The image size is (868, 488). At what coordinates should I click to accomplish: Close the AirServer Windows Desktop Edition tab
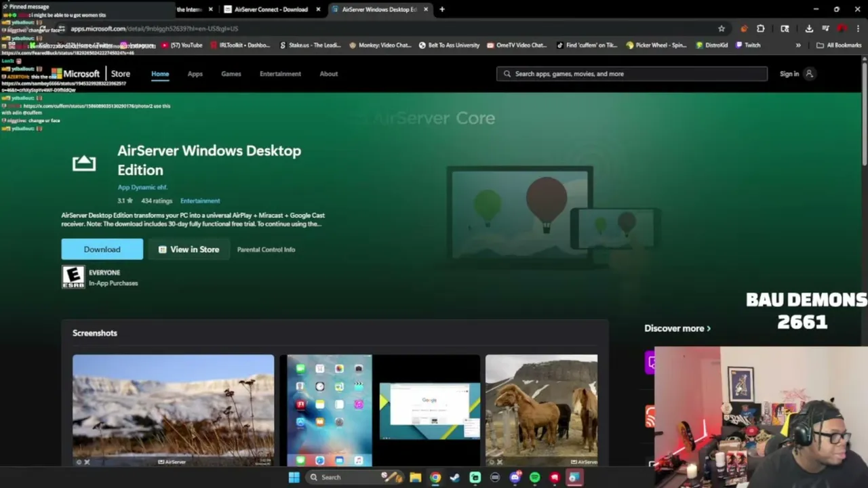(x=426, y=9)
